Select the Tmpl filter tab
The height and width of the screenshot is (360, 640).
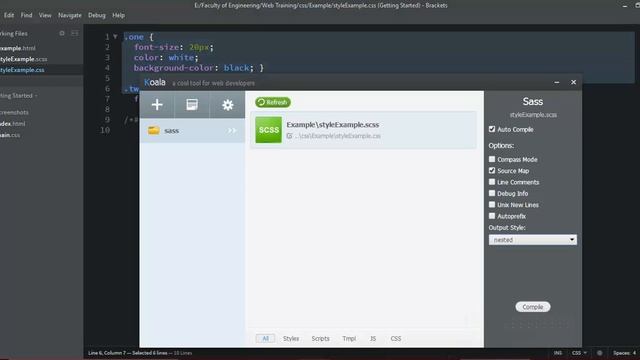(349, 338)
